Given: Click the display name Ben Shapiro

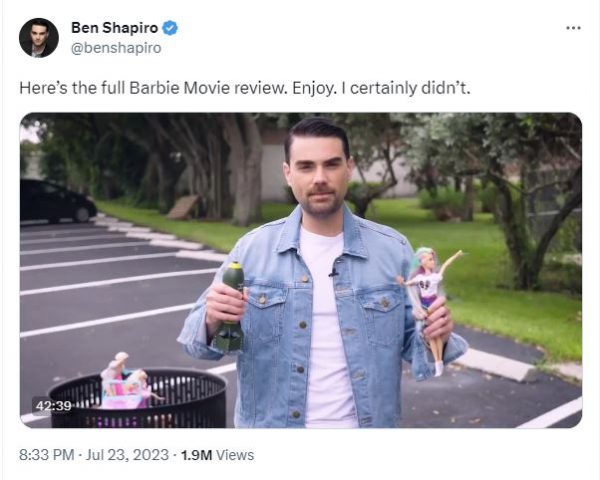Looking at the screenshot, I should (x=114, y=28).
